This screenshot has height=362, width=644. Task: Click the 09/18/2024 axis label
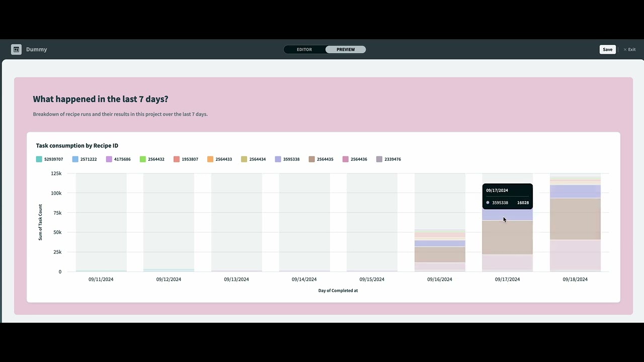pos(575,279)
